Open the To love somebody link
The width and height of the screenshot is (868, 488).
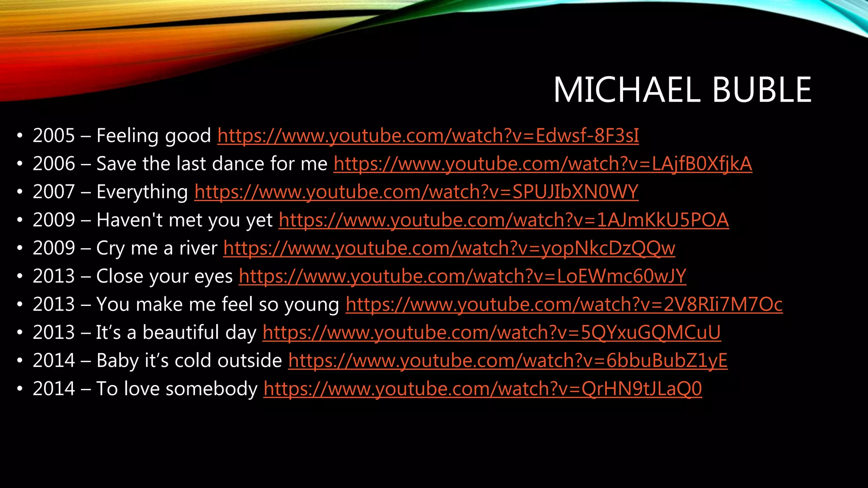point(482,389)
